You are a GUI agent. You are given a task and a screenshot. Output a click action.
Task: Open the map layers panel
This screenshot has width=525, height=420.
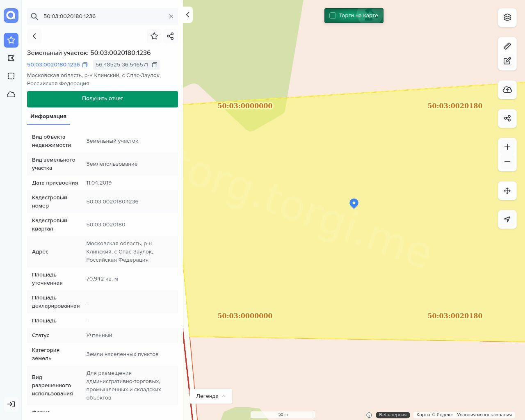tap(507, 17)
